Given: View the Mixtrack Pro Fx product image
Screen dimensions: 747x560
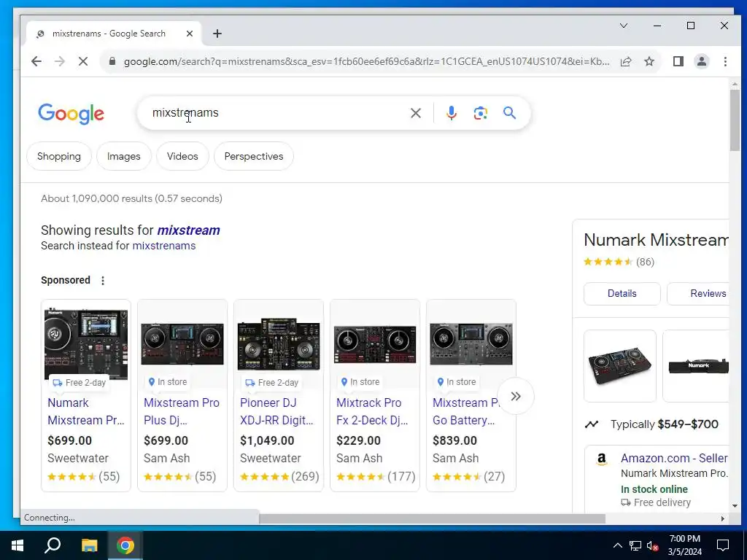Looking at the screenshot, I should point(375,344).
